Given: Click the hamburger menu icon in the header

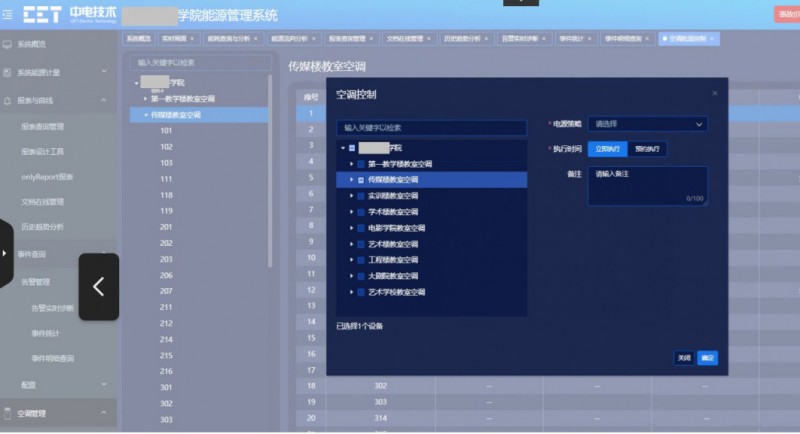Looking at the screenshot, I should point(7,15).
